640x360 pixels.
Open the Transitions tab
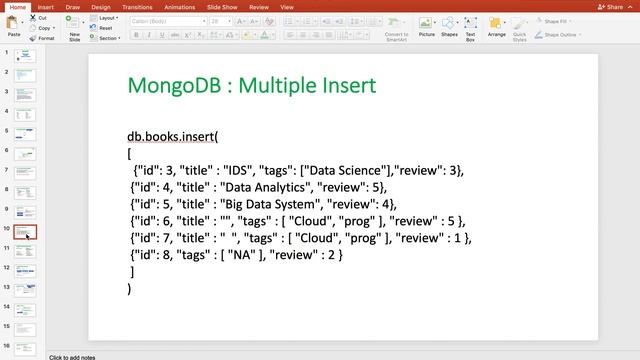[137, 7]
